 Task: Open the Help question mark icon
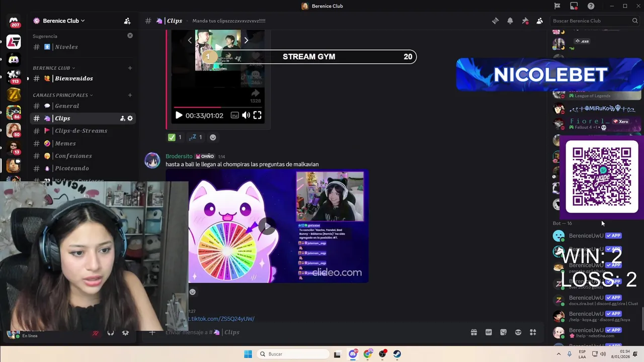click(591, 6)
